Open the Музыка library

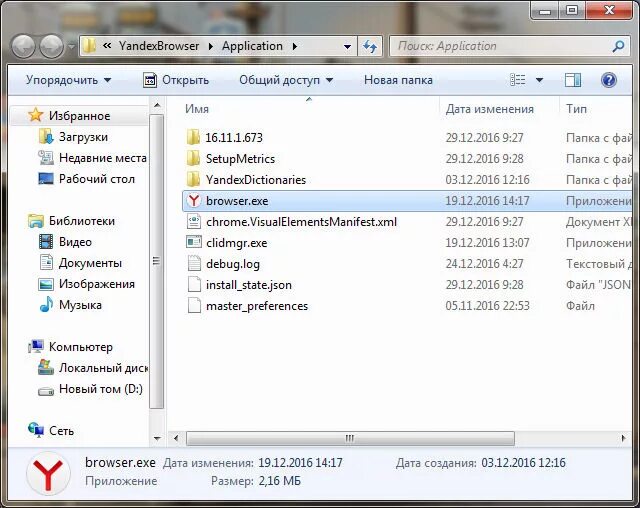click(80, 305)
